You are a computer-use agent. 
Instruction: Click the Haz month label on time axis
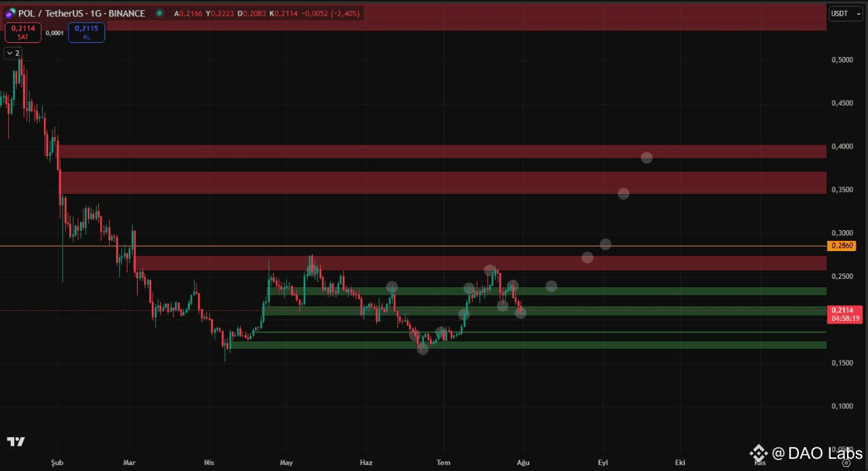[x=366, y=463]
